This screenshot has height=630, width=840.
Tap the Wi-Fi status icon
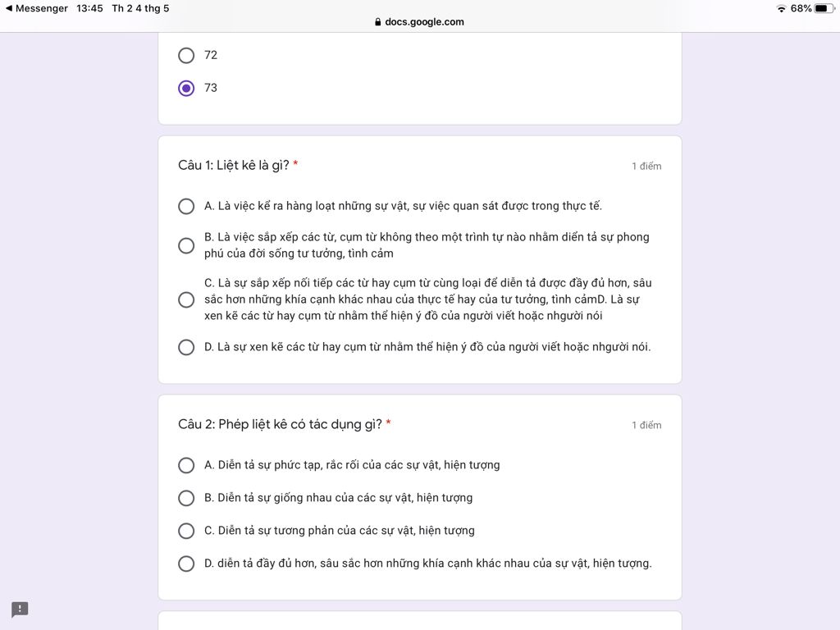(x=781, y=8)
